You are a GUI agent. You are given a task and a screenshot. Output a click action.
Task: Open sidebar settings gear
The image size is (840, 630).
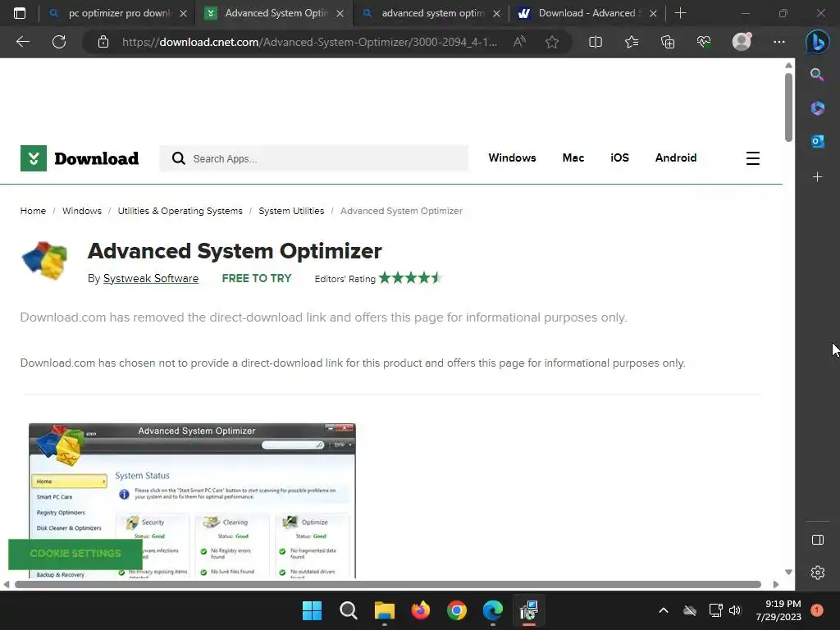(x=818, y=573)
